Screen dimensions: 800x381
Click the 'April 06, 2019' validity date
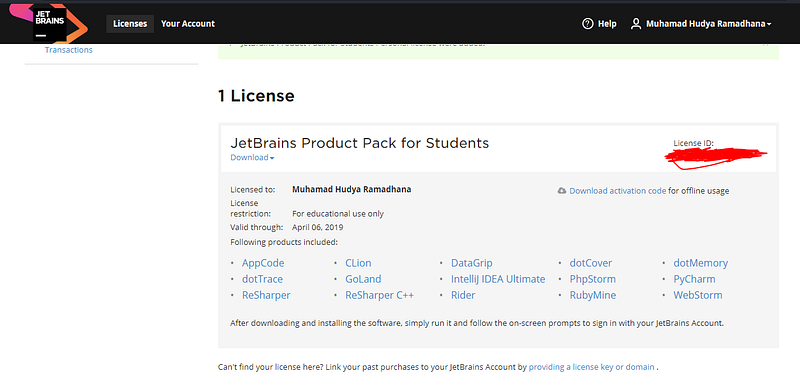pos(318,227)
